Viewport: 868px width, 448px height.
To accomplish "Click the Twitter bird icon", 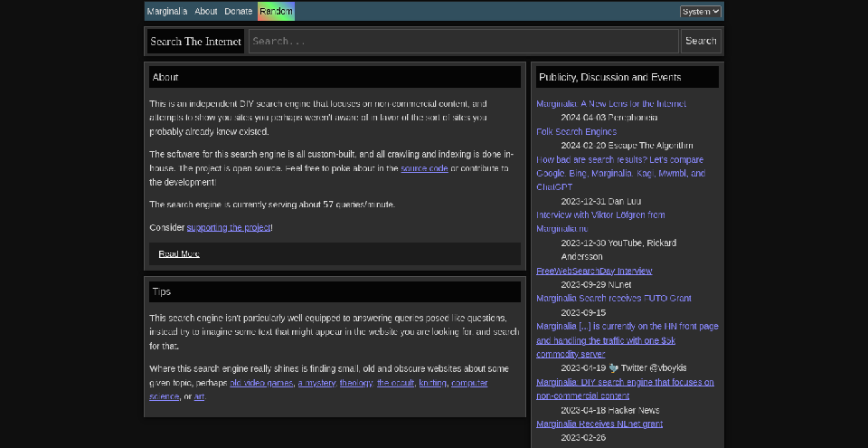I will coord(613,368).
